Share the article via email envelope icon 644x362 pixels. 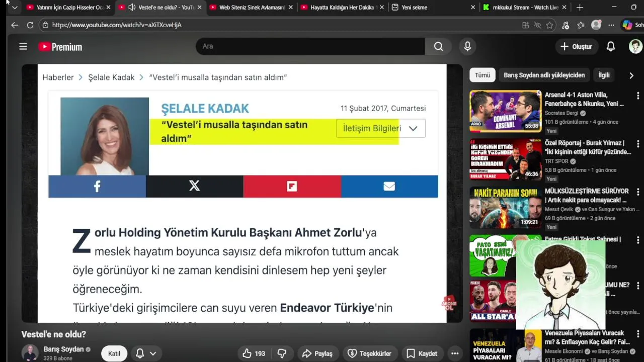point(389,187)
